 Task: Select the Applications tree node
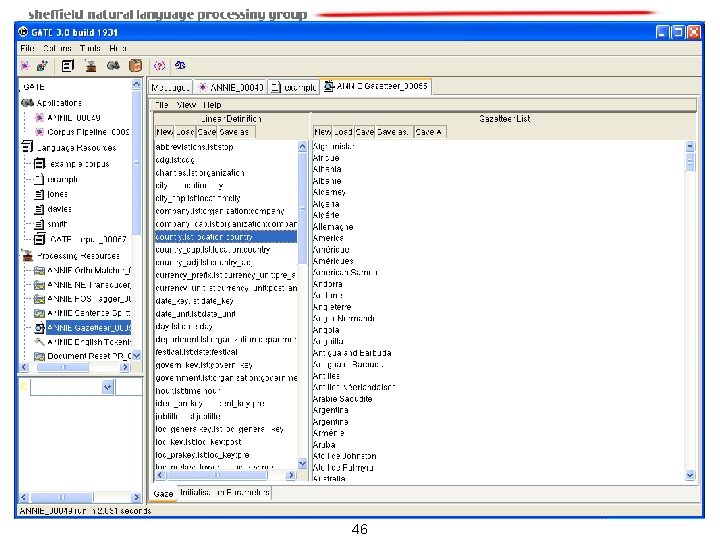point(59,103)
